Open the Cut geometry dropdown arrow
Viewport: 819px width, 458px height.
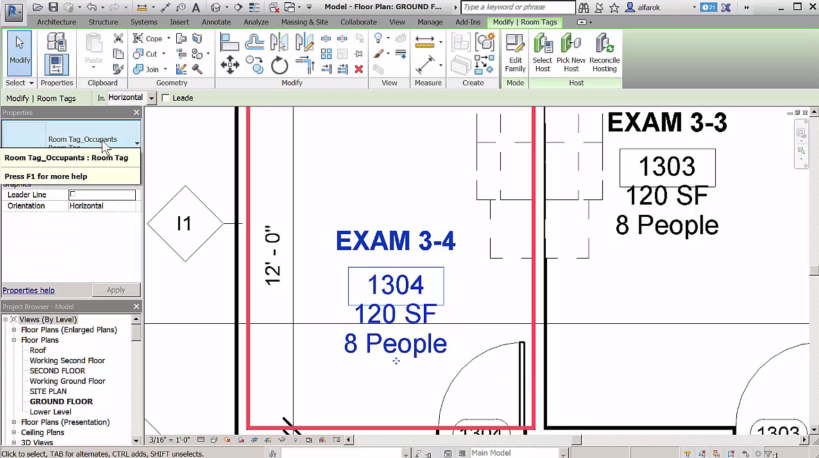(x=163, y=53)
